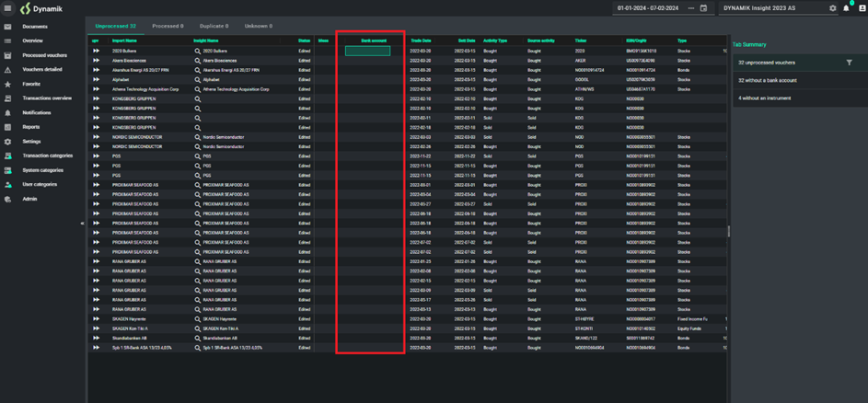
Task: Open the date range field 01-01-2024 - 07-02-2024
Action: pyautogui.click(x=648, y=8)
